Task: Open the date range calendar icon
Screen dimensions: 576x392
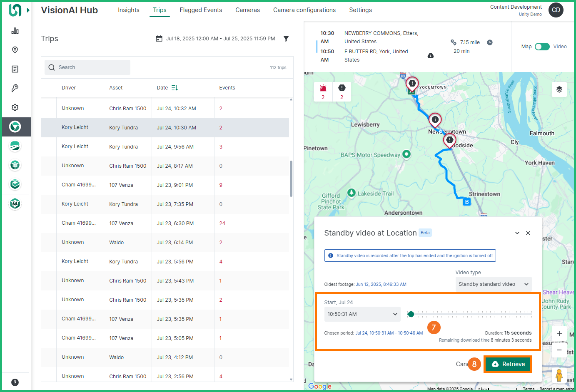Action: click(159, 39)
